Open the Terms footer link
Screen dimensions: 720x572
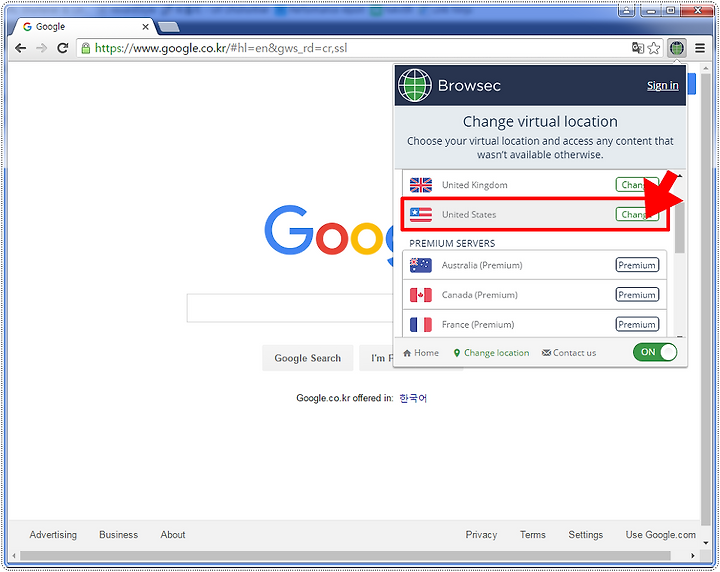[533, 535]
